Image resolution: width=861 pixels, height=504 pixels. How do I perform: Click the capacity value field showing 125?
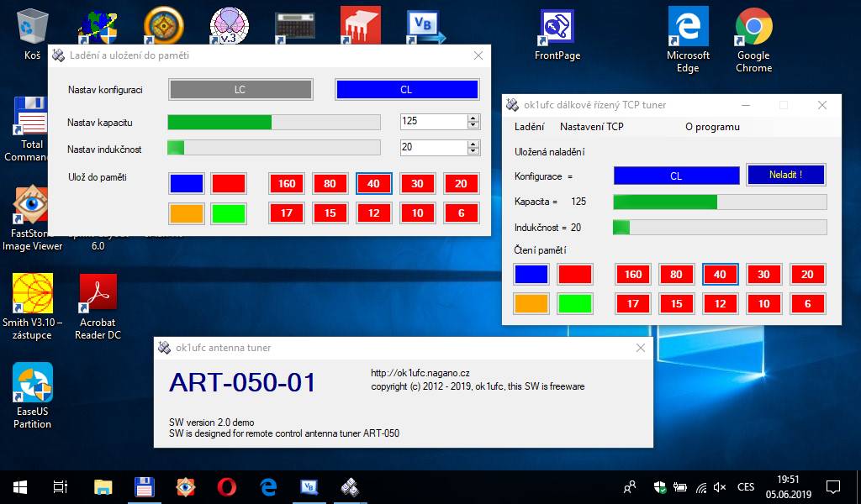[432, 121]
